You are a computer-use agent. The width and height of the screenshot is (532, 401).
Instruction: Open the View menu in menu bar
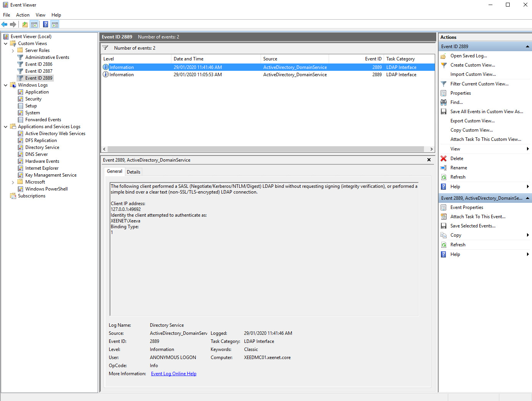coord(40,15)
